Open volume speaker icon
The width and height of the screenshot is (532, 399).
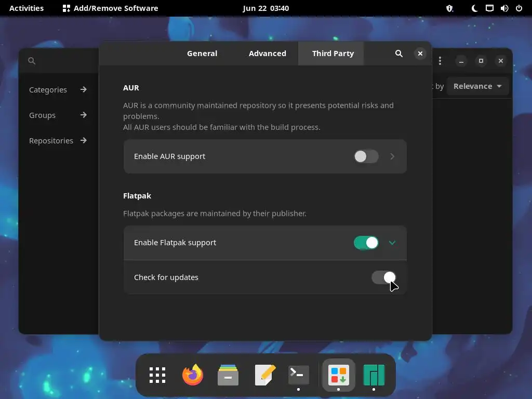click(504, 8)
